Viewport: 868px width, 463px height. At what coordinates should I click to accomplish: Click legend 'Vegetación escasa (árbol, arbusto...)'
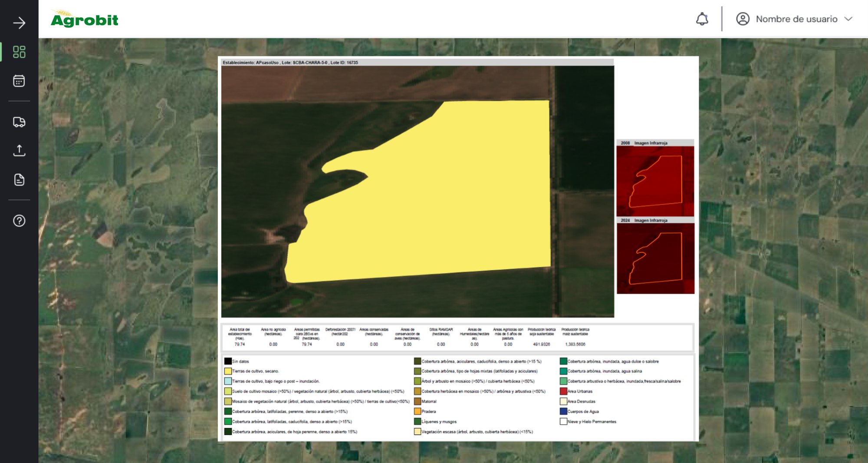(x=477, y=432)
